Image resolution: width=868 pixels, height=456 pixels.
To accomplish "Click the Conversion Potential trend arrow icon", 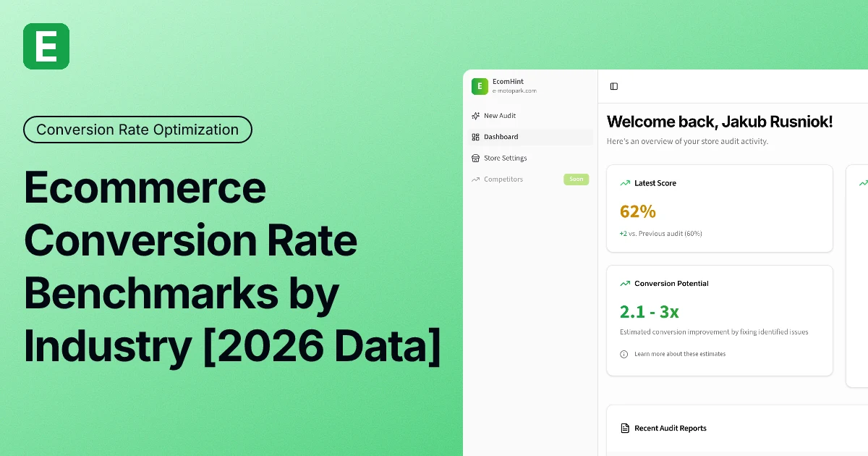I will [625, 284].
